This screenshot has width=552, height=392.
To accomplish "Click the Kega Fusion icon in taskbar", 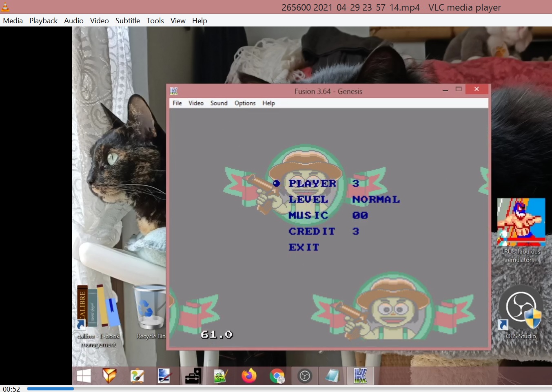I will pyautogui.click(x=360, y=376).
